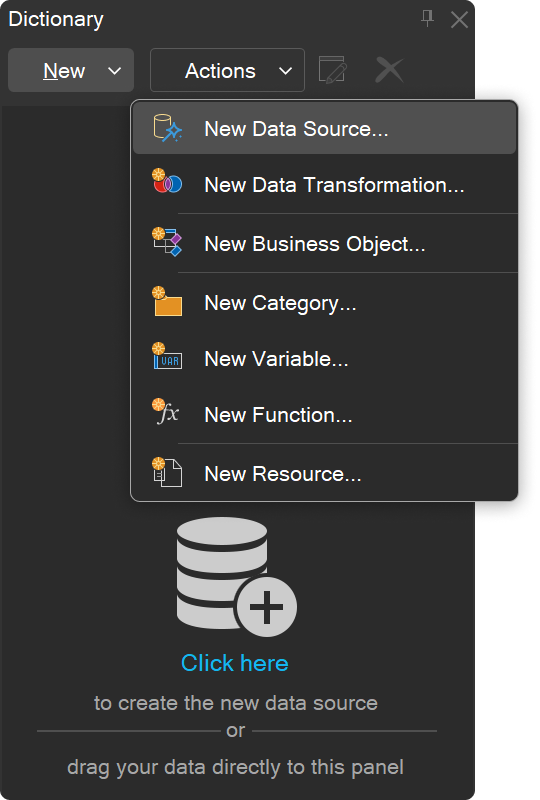Click the New Category folder icon
Image resolution: width=540 pixels, height=800 pixels.
[x=167, y=302]
